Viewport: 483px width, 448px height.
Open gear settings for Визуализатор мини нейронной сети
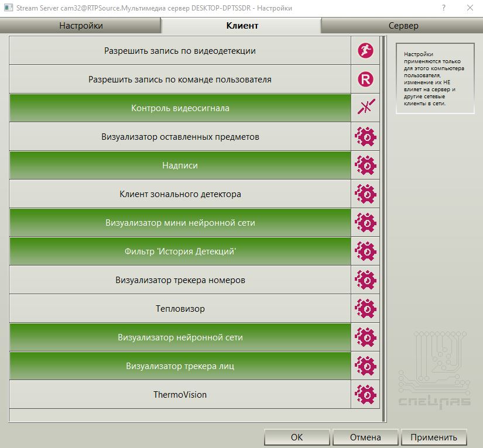click(x=365, y=222)
